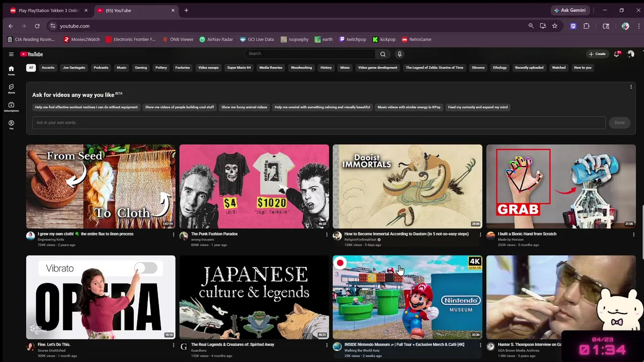Open the Nintendo Museum video thumbnail
The image size is (644, 362).
408,297
